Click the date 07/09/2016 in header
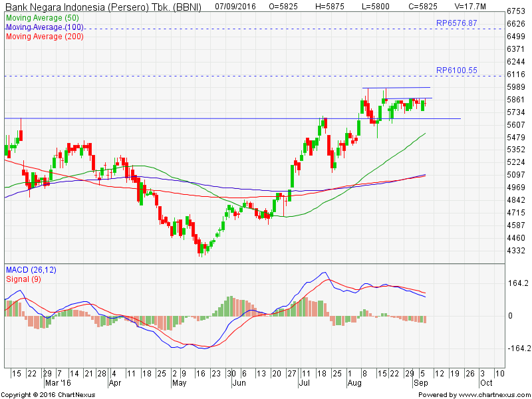 235,7
